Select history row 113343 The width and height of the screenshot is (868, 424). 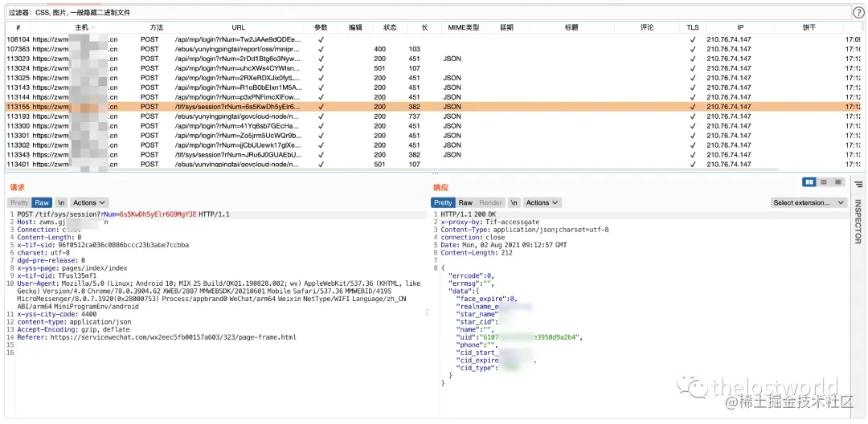point(433,155)
